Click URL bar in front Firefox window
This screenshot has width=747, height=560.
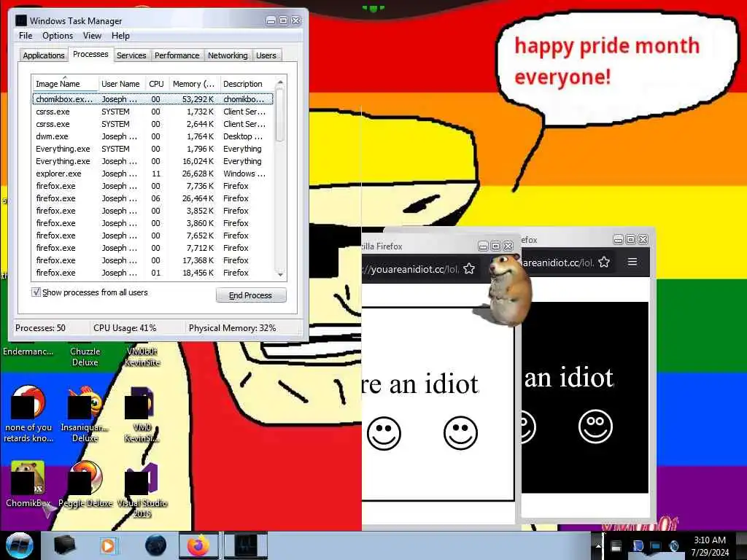click(410, 269)
